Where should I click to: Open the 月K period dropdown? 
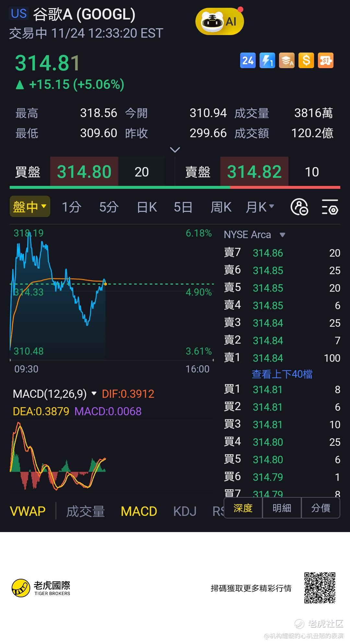click(260, 207)
